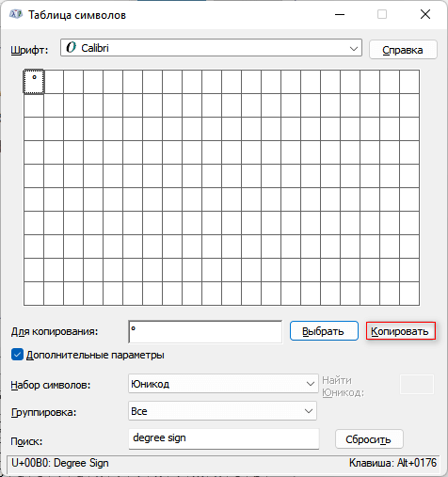Click the disabled Найти Юникод input box
Screen dimensions: 448x477
[417, 384]
